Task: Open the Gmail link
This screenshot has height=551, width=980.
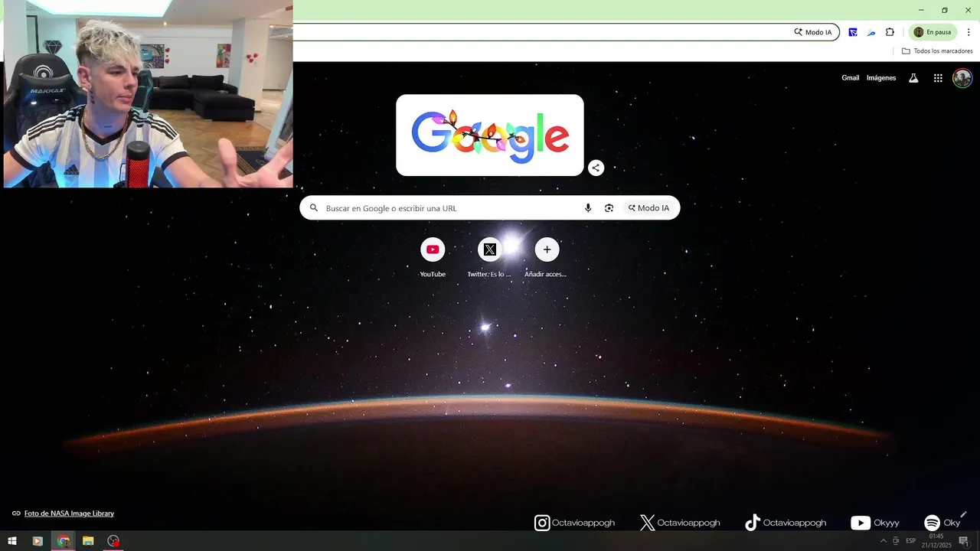Action: [x=851, y=78]
